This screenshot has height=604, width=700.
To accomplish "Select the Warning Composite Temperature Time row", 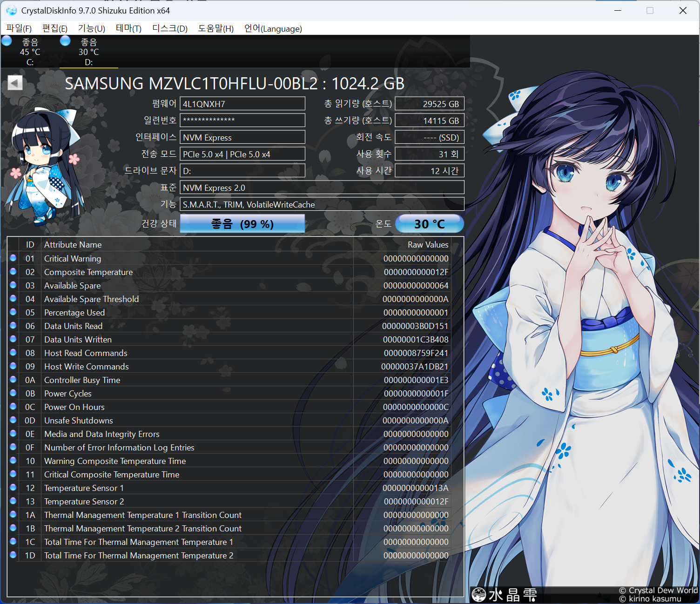I will [x=229, y=461].
